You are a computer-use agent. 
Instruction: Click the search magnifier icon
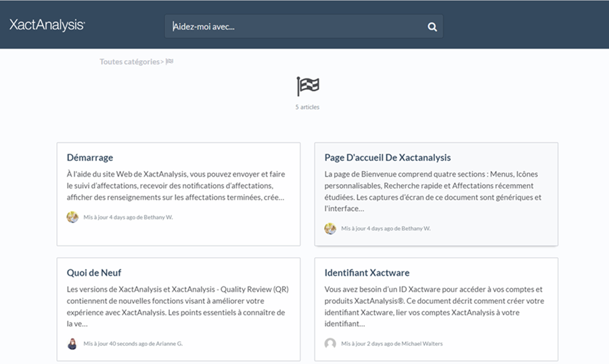point(432,27)
